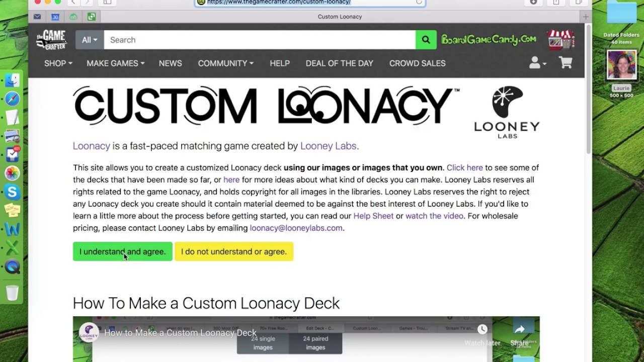The width and height of the screenshot is (644, 362).
Task: Open CROWD SALES page
Action: 418,63
